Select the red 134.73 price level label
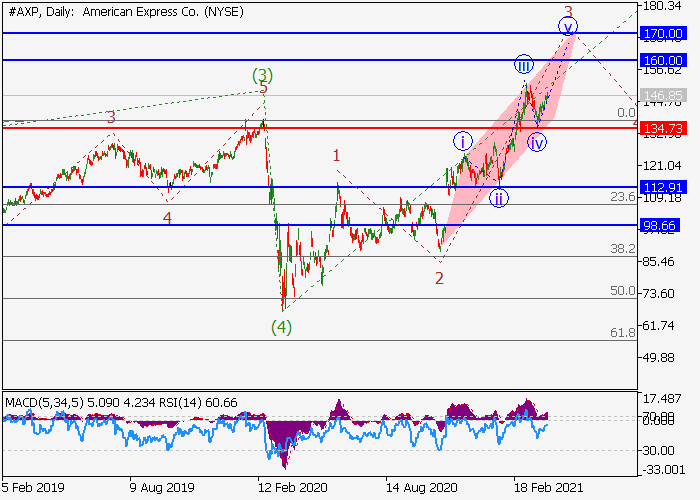 tap(663, 129)
